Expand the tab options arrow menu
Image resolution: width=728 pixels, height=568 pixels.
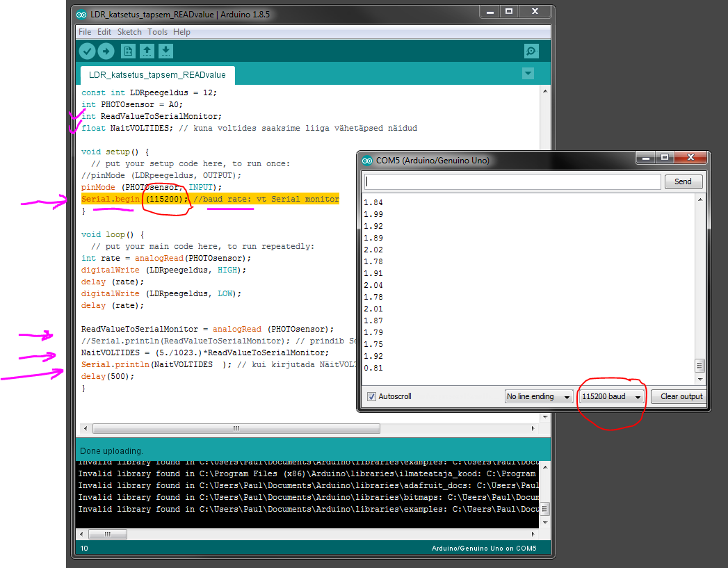click(528, 74)
